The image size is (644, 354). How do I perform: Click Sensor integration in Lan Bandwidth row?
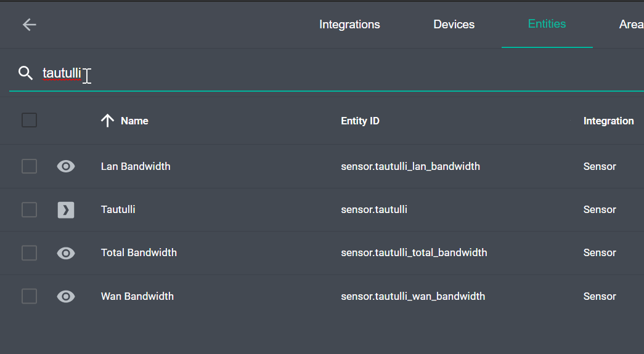tap(600, 167)
